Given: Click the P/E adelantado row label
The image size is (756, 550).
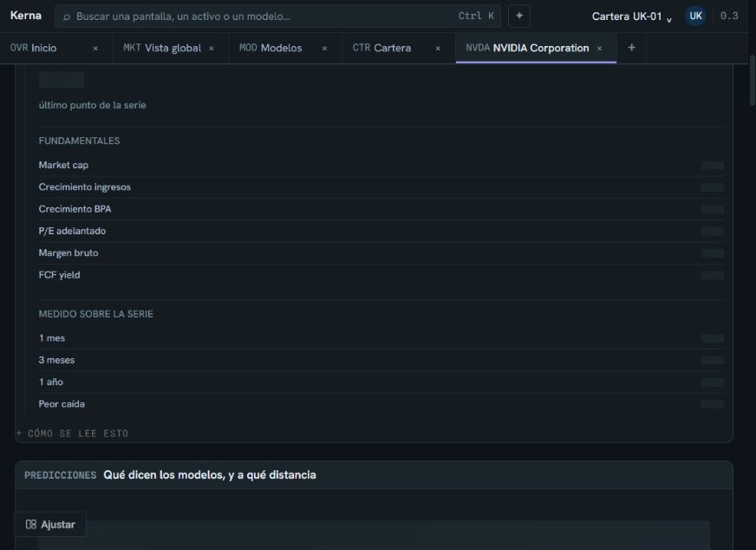Looking at the screenshot, I should click(x=72, y=231).
